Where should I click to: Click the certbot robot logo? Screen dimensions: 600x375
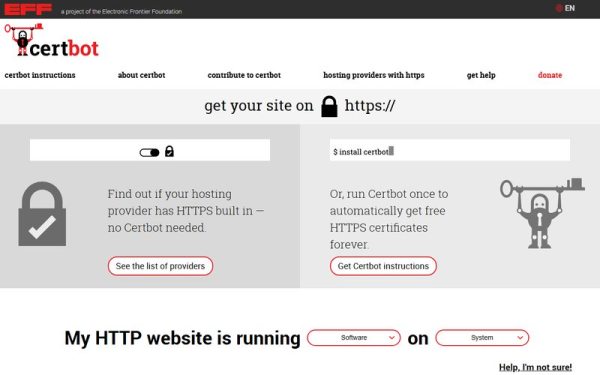click(x=51, y=40)
